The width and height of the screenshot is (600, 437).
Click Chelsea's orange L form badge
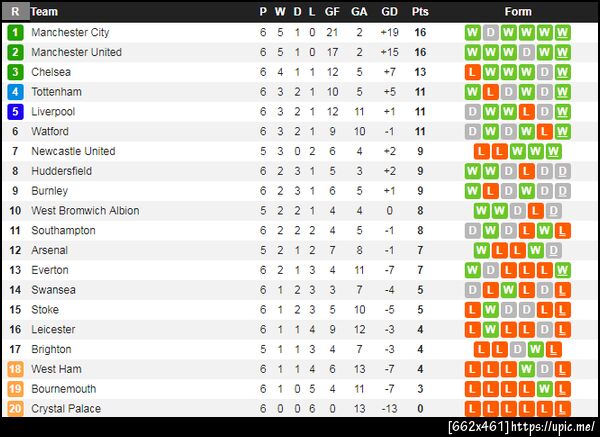(x=473, y=72)
